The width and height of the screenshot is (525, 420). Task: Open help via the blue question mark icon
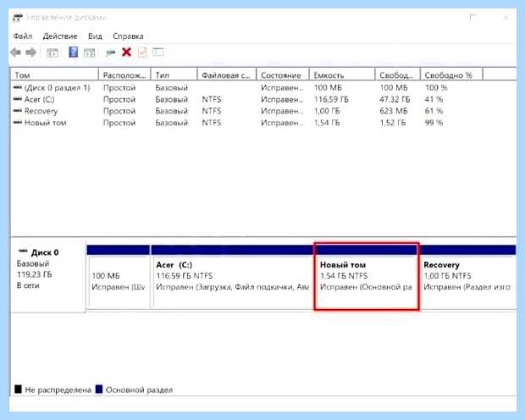(x=74, y=52)
